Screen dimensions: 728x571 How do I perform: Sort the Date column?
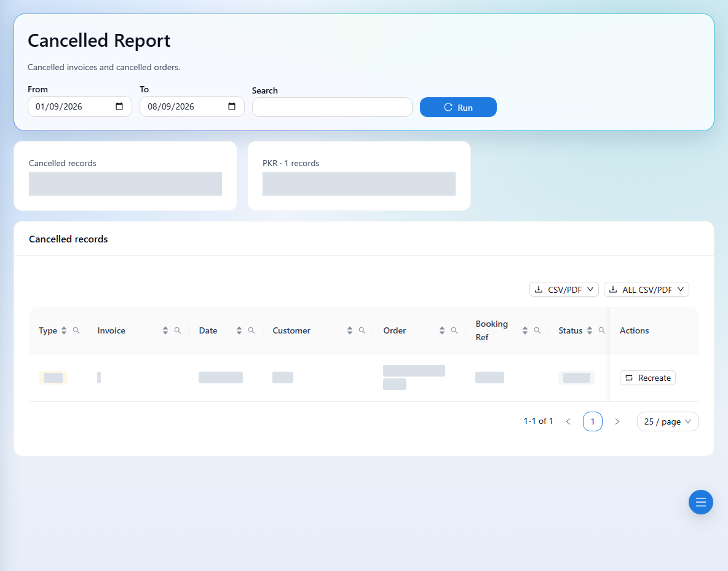239,330
